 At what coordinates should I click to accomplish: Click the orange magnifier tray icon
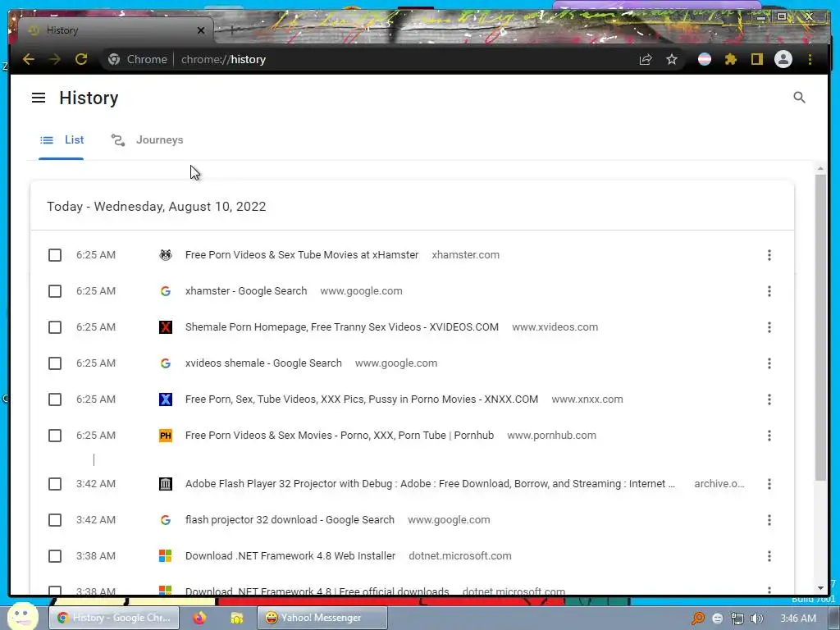[x=697, y=619]
